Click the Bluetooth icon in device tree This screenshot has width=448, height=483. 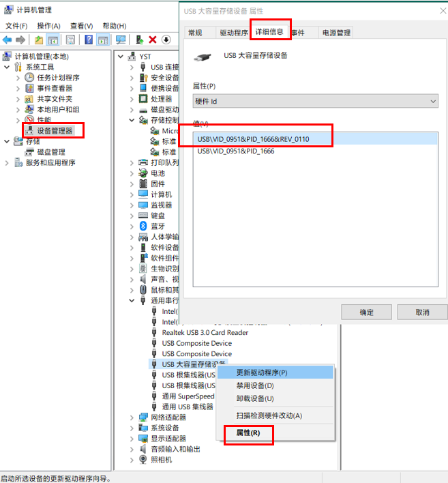pyautogui.click(x=143, y=226)
